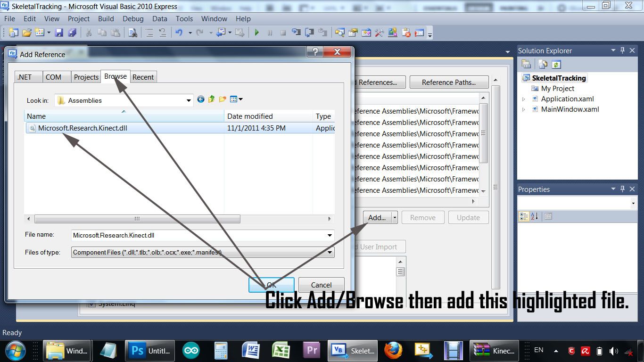The height and width of the screenshot is (362, 644).
Task: Click the Undo toolbar icon
Action: pos(179,32)
